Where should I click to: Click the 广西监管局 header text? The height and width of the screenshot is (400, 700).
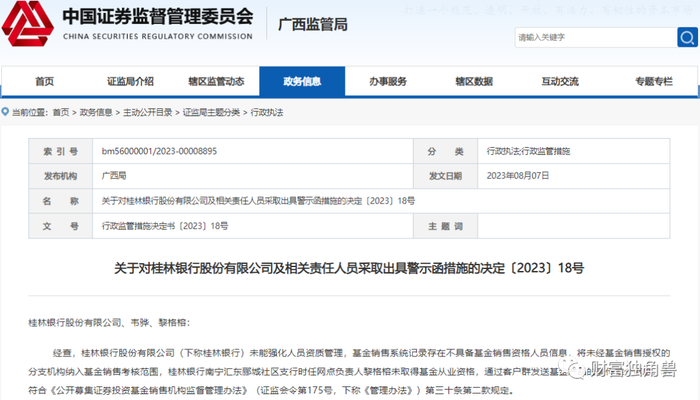pyautogui.click(x=312, y=24)
